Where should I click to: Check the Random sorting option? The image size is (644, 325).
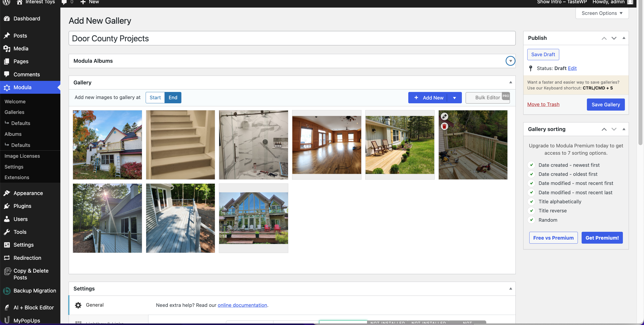coord(531,220)
